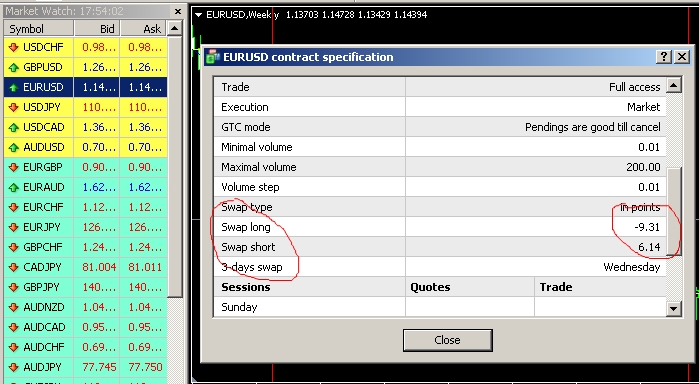The image size is (699, 384).
Task: Click the Close button in the dialog
Action: (x=448, y=340)
